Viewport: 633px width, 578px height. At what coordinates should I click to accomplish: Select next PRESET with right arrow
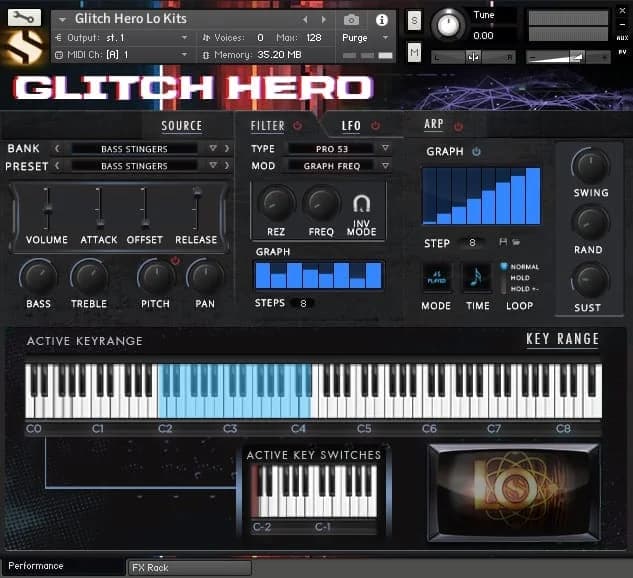click(227, 165)
